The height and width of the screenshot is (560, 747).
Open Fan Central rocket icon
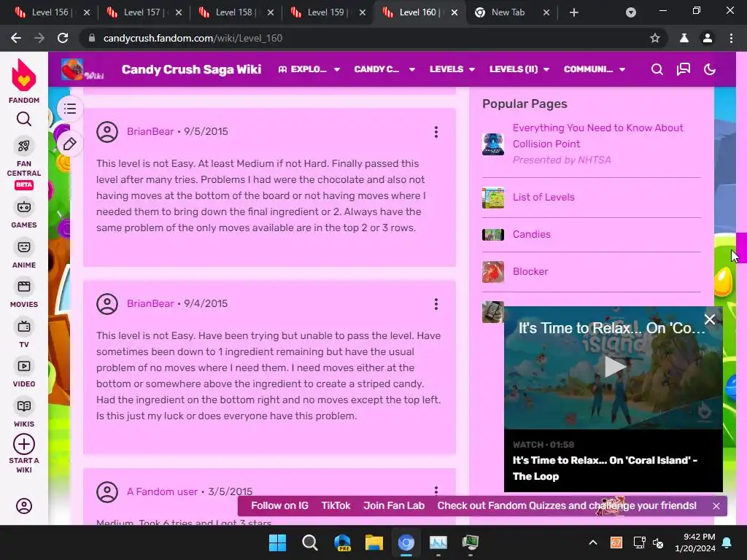click(x=24, y=146)
